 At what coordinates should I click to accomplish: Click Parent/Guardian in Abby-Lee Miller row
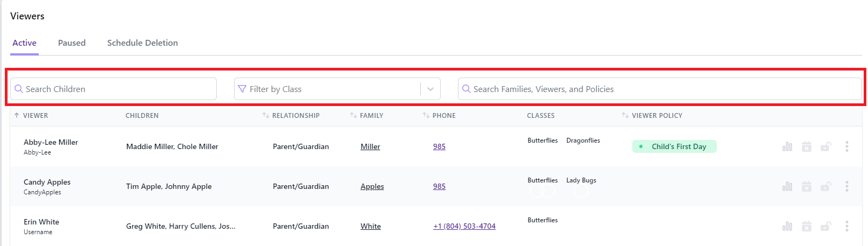(x=301, y=146)
